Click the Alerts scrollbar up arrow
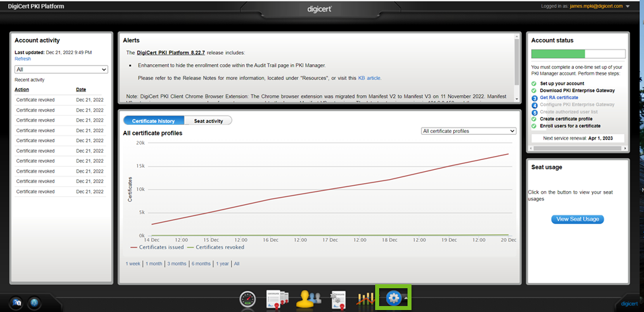 coord(517,36)
